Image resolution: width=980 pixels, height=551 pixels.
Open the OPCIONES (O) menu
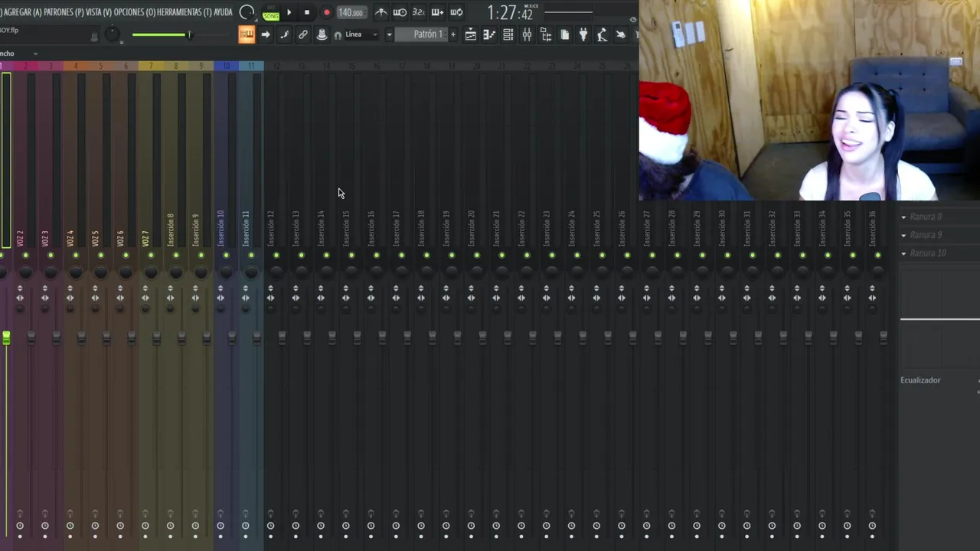[x=134, y=12]
